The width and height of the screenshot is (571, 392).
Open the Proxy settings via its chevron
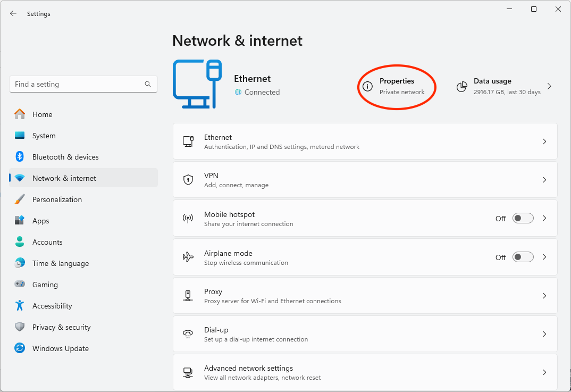click(x=544, y=296)
